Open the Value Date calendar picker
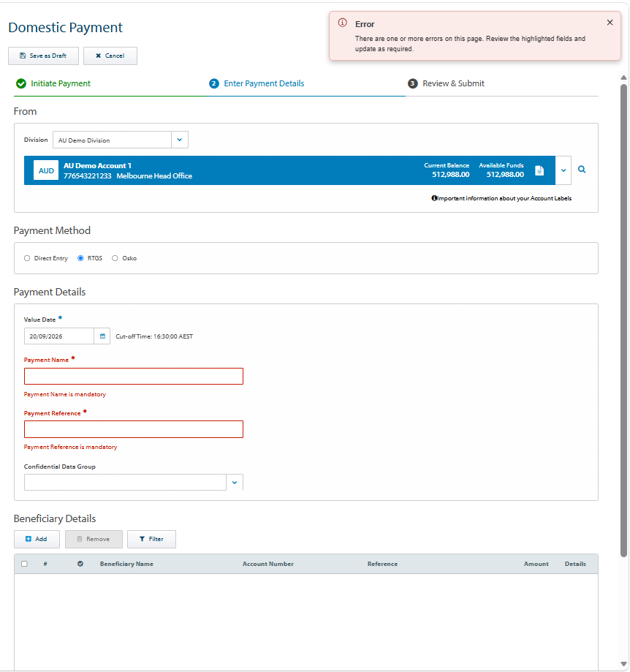 pos(102,336)
